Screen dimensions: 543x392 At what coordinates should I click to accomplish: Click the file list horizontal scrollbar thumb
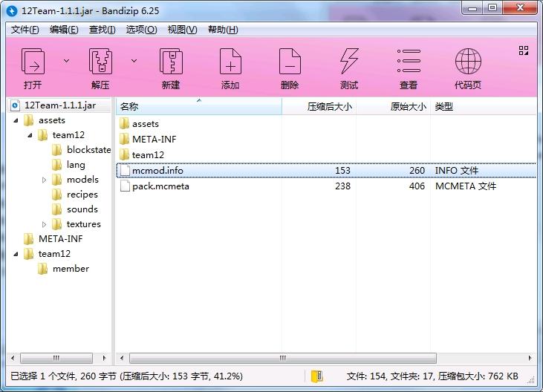point(283,358)
